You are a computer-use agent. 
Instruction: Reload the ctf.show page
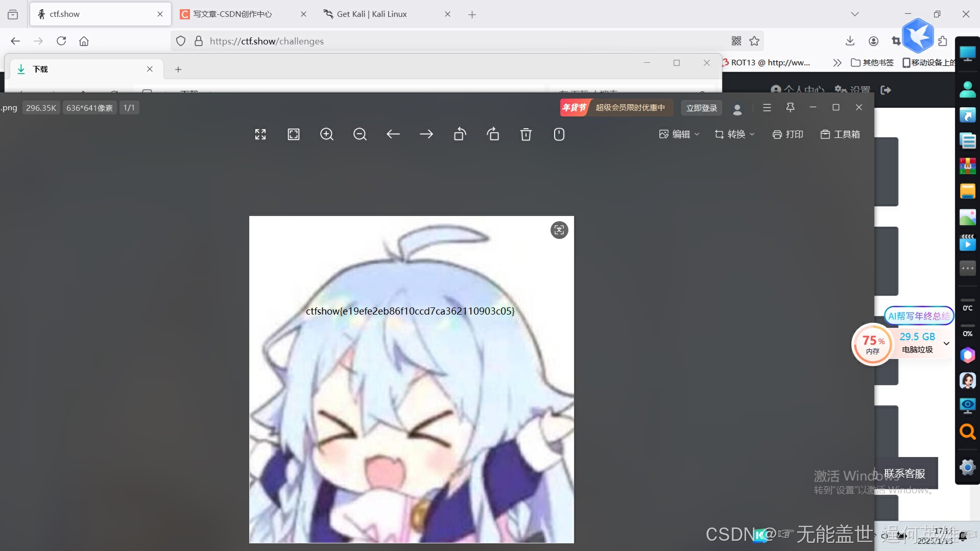61,41
